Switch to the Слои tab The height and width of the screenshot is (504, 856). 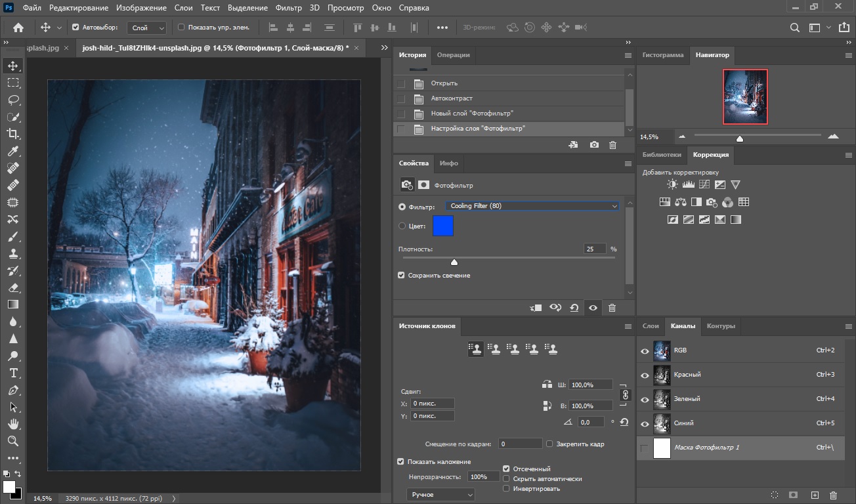coord(651,325)
